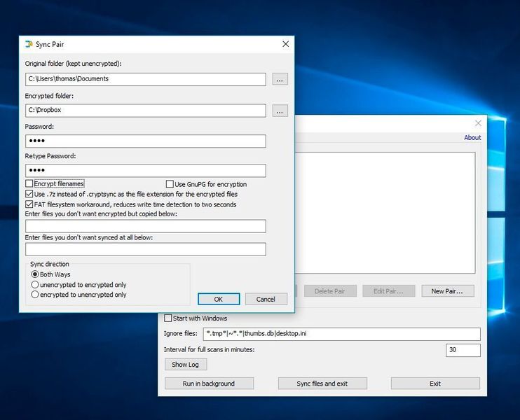Click the Exit button
520x420 pixels.
click(x=435, y=384)
